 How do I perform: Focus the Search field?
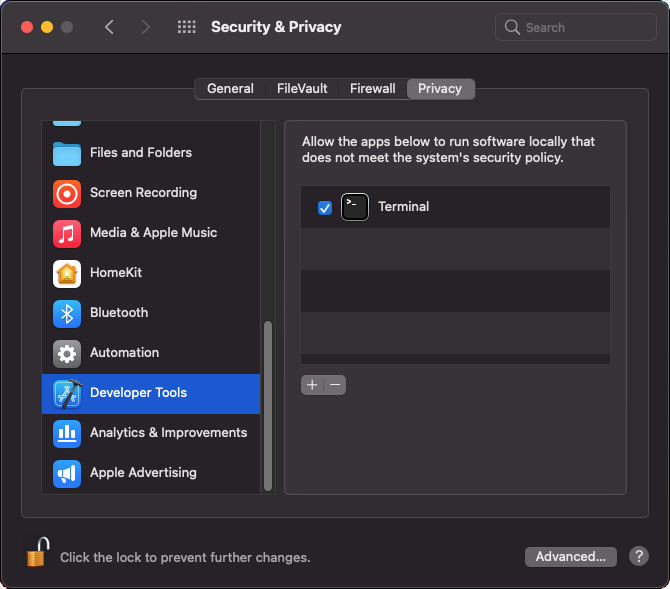point(576,27)
